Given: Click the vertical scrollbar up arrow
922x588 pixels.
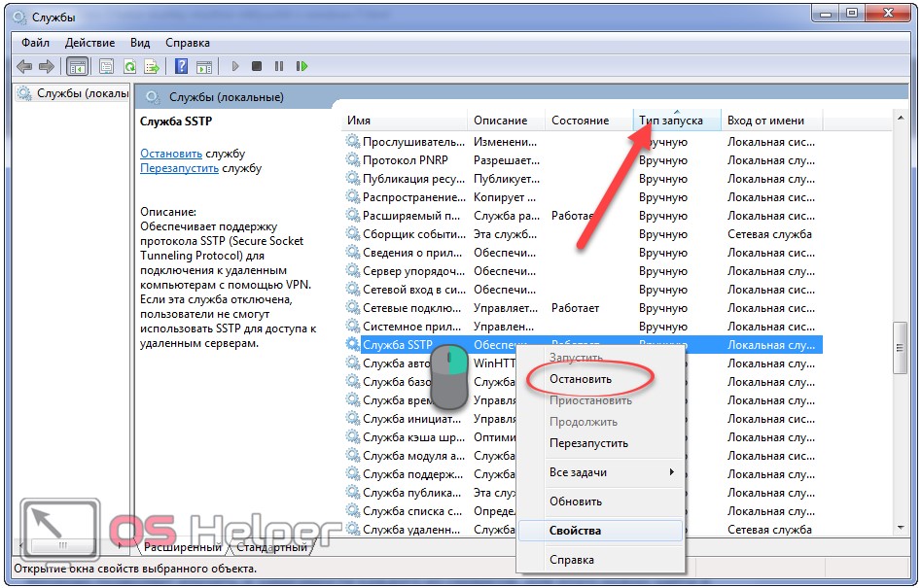Looking at the screenshot, I should tap(901, 118).
